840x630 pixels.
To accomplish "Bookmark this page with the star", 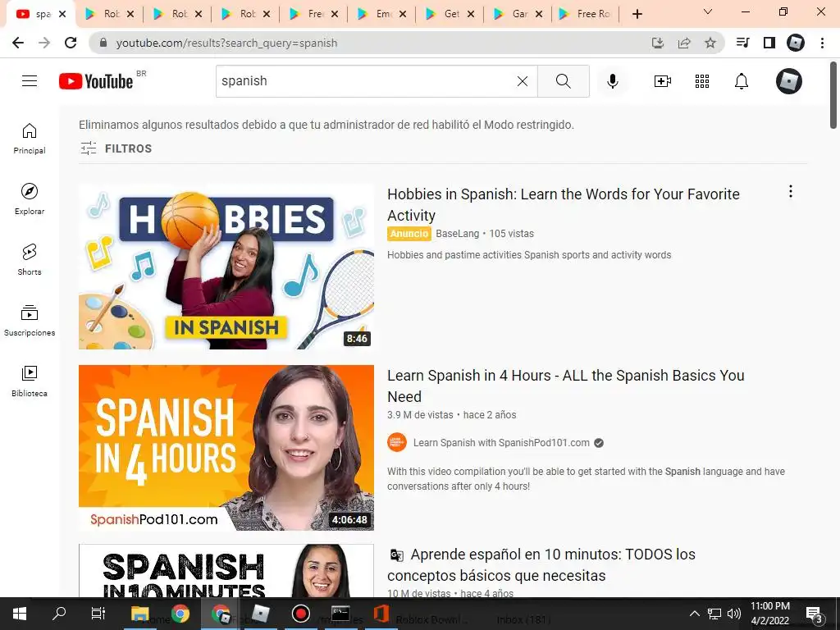I will point(710,43).
